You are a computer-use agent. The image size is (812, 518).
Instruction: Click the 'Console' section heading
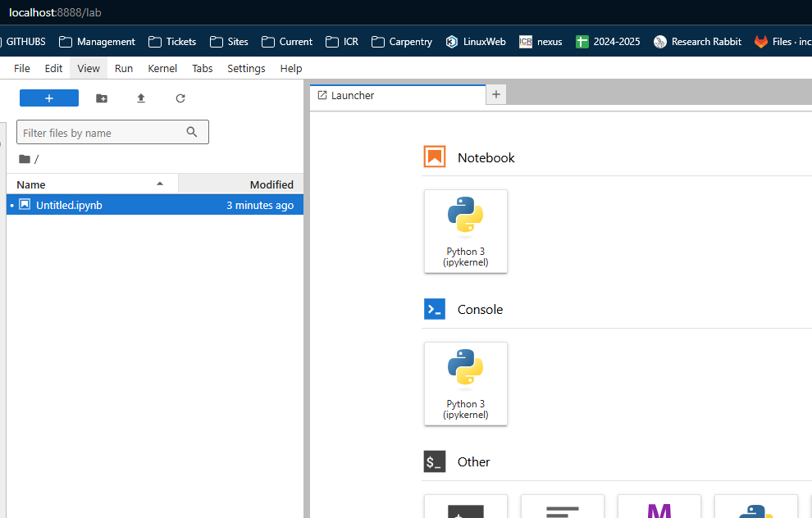click(480, 310)
